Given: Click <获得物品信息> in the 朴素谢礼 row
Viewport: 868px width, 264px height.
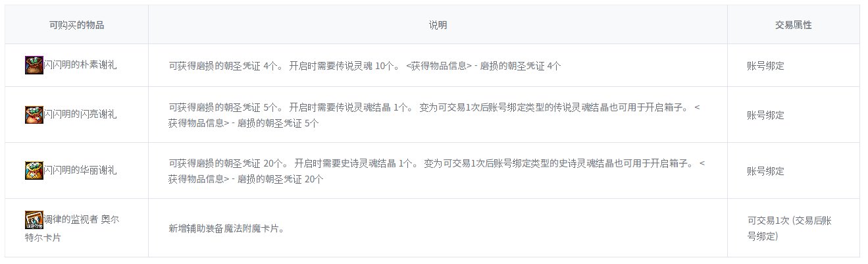Looking at the screenshot, I should (x=439, y=66).
